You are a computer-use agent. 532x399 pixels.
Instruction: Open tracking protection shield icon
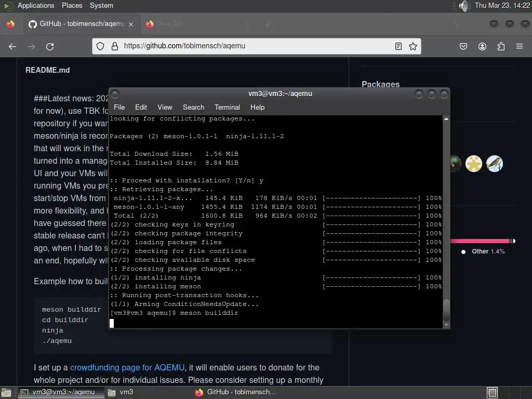click(x=100, y=46)
